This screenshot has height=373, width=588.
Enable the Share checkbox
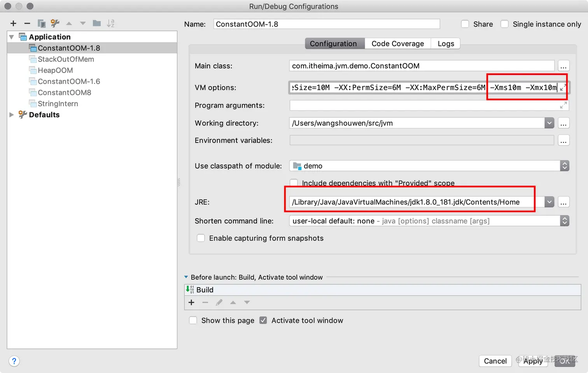pyautogui.click(x=465, y=24)
